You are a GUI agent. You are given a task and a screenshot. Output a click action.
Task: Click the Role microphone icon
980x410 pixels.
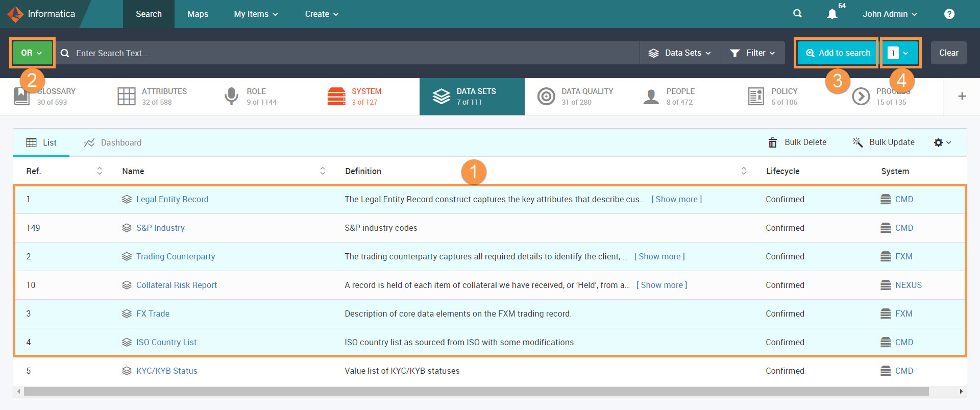pos(231,96)
